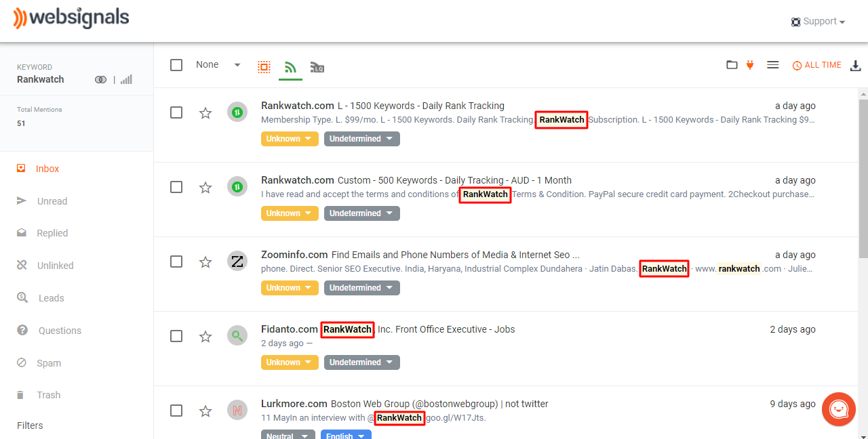Click the overlapping circles icon beside Rankwatch keyword
868x439 pixels.
pyautogui.click(x=101, y=80)
